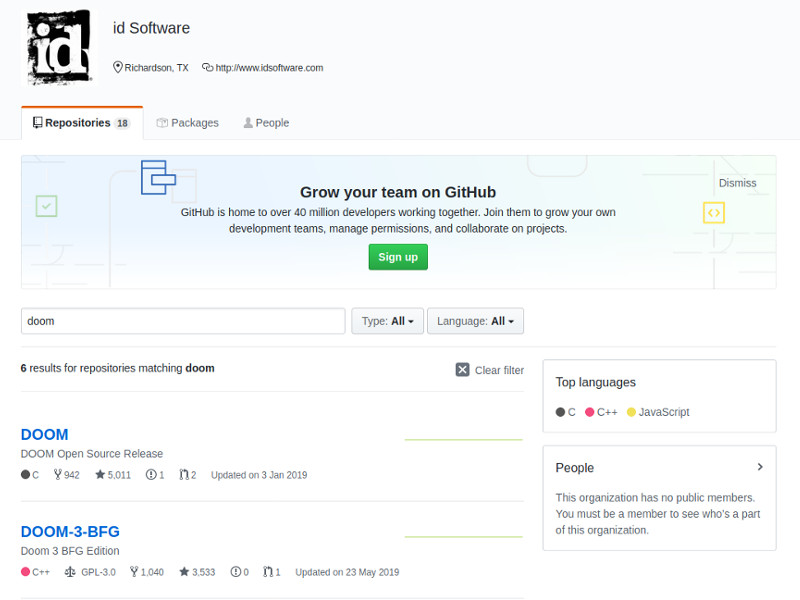Click the package icon in the Packages tab
800x600 pixels.
(x=162, y=123)
